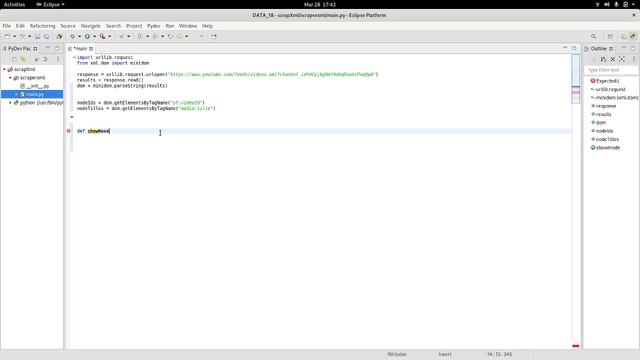
Task: Collapse all in PyDev Package Explorer
Action: [x=14, y=59]
